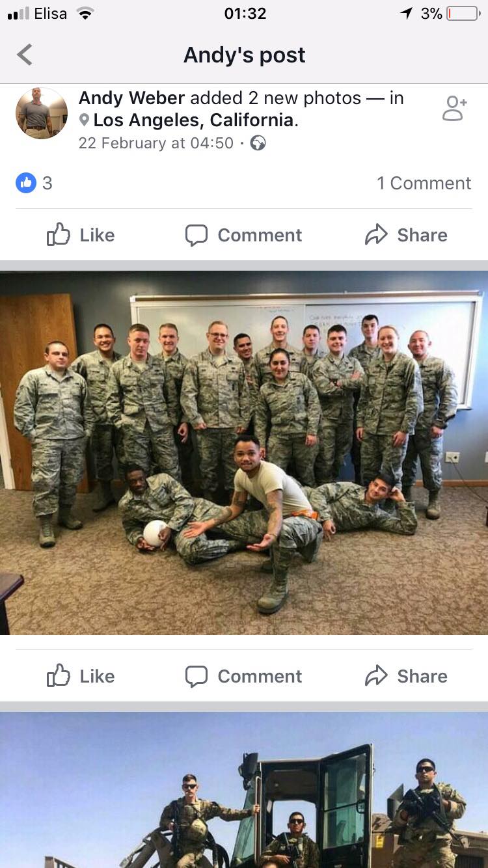Screen dimensions: 488x868
Task: Tap the speech bubble icon below the first photo
Action: tap(197, 677)
